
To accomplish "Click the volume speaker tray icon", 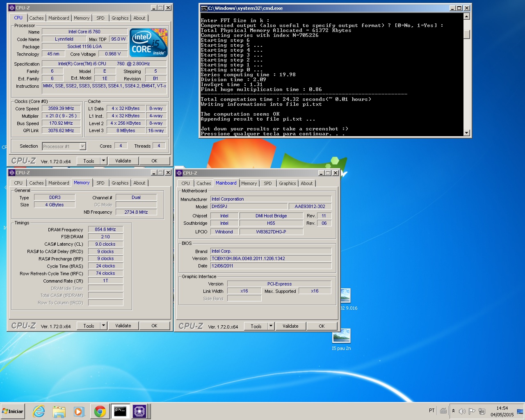I will 462,411.
